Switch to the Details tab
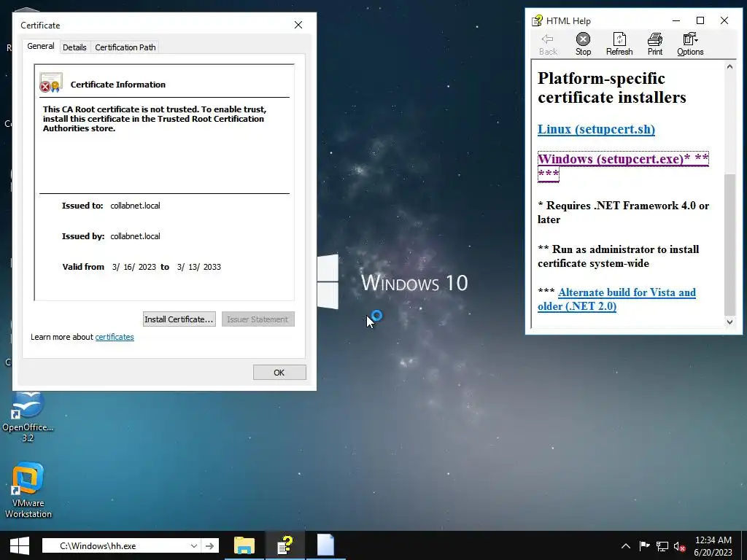Viewport: 747px width, 560px height. (74, 47)
